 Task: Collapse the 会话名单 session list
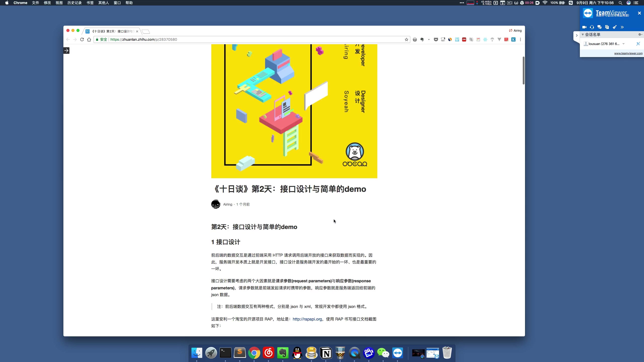[x=583, y=35]
